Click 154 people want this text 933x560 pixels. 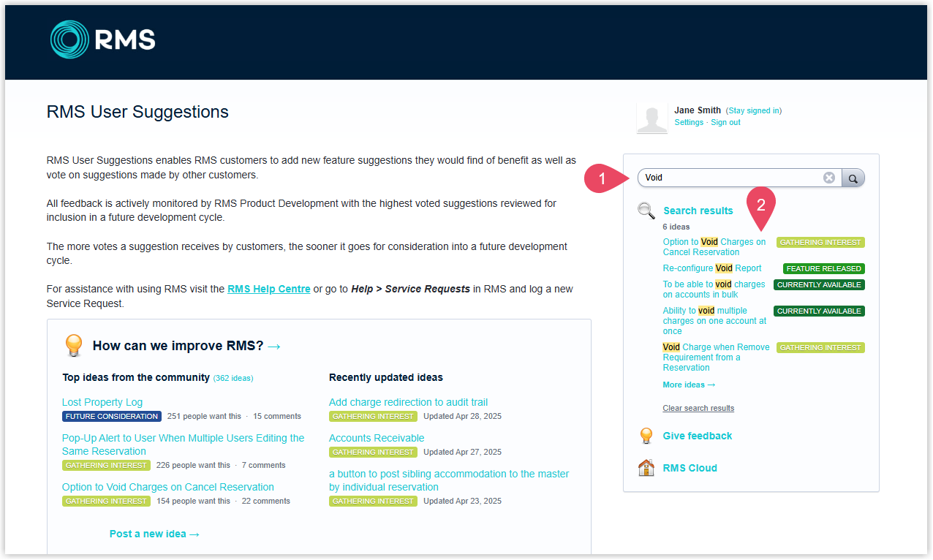193,502
